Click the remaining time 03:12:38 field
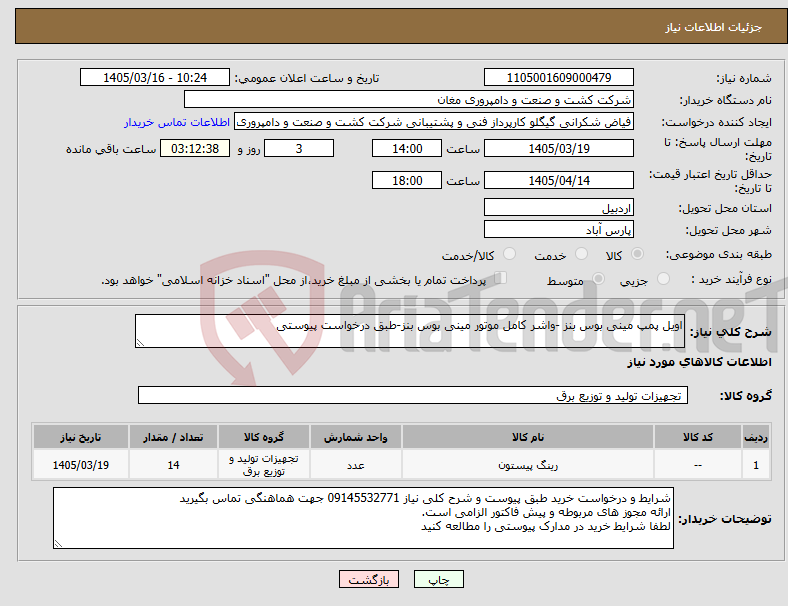The image size is (788, 606). (195, 148)
